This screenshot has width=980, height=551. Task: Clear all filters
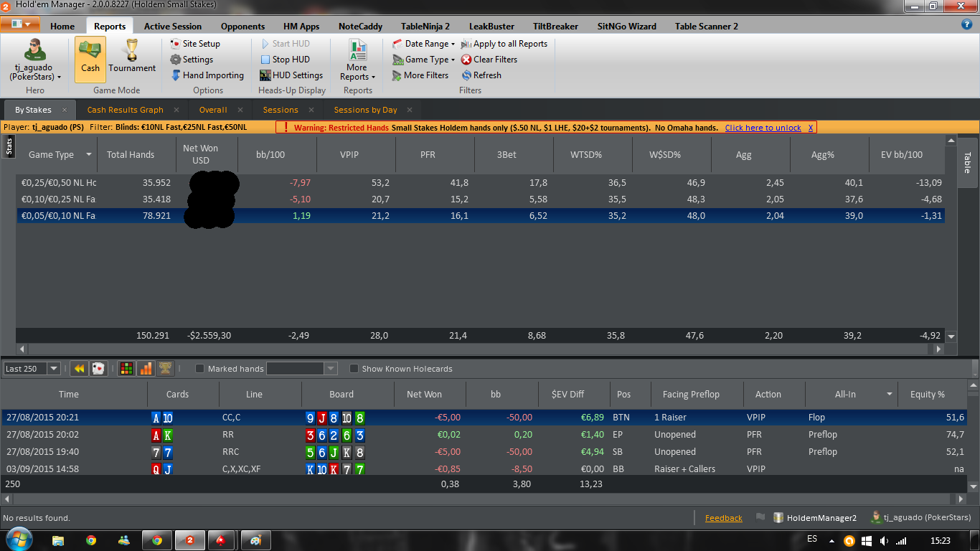(489, 60)
